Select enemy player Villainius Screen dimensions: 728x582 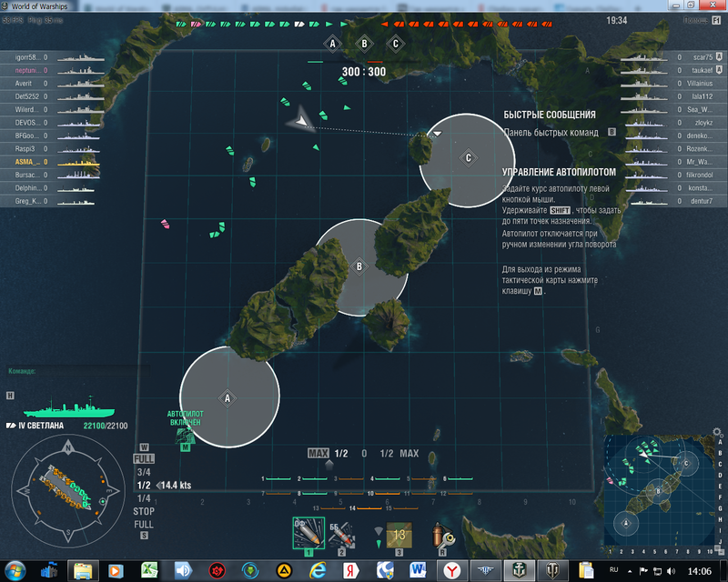[673, 83]
